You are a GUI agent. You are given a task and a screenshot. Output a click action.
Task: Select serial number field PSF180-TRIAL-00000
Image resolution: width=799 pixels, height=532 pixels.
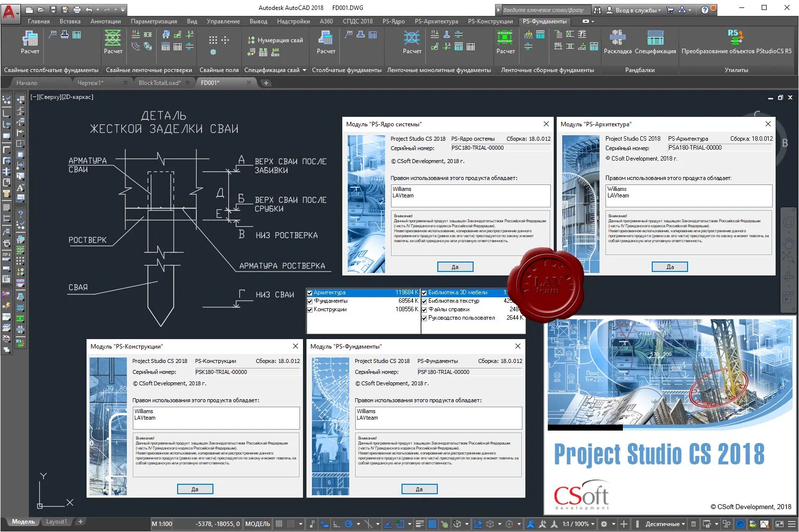[x=470, y=372]
